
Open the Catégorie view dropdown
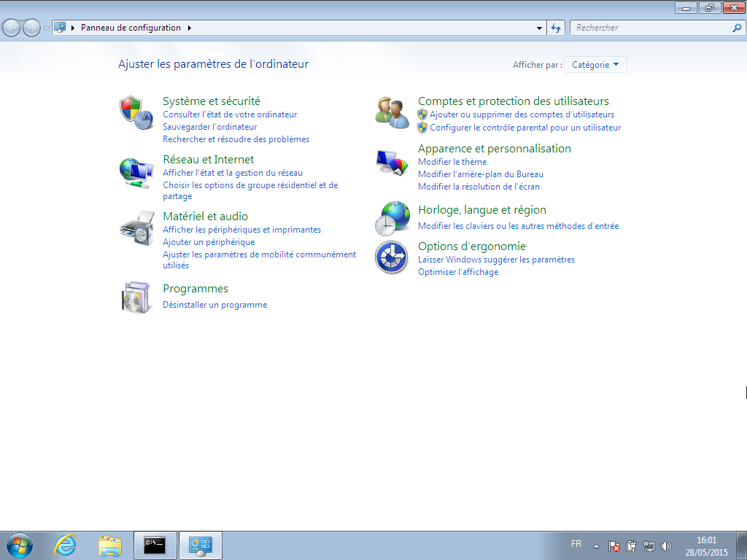tap(595, 65)
